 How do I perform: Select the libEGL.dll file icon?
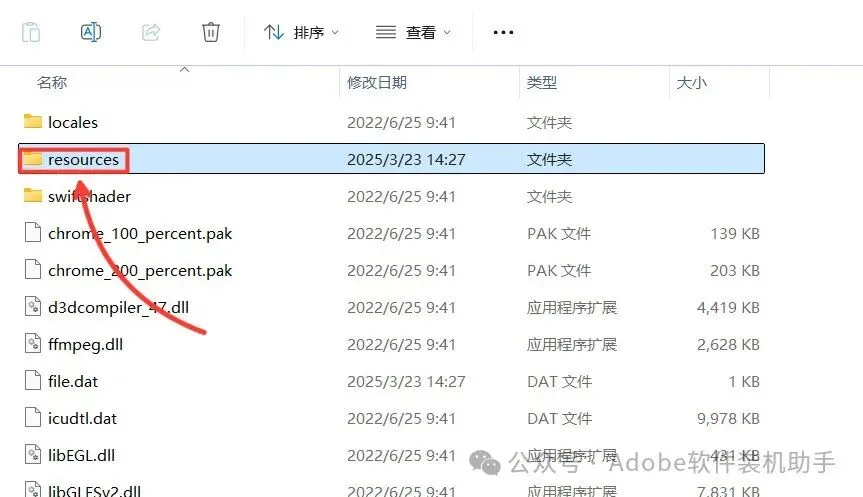[x=33, y=455]
